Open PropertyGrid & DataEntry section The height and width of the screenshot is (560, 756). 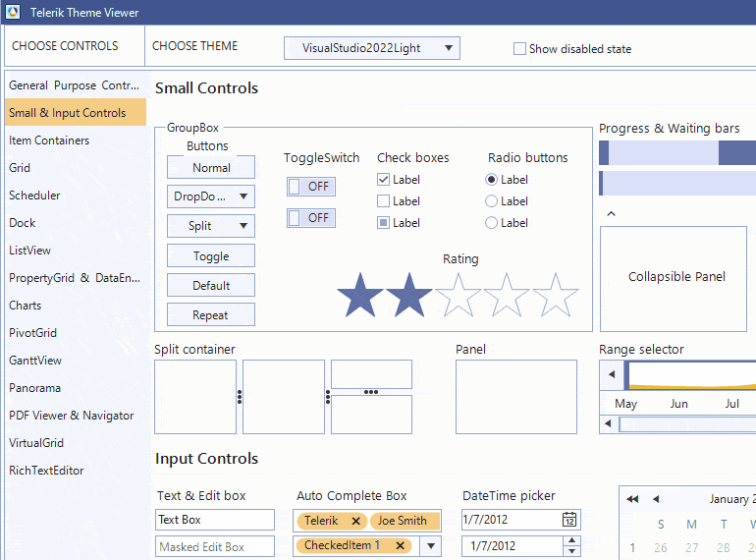(76, 278)
